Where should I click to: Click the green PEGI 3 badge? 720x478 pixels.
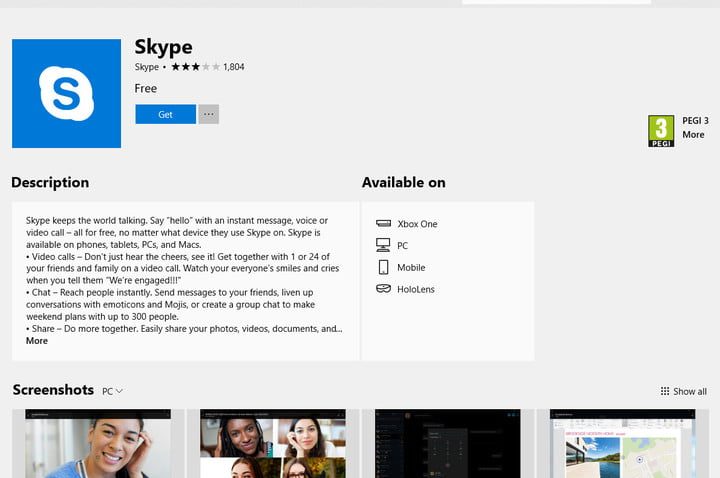point(661,130)
